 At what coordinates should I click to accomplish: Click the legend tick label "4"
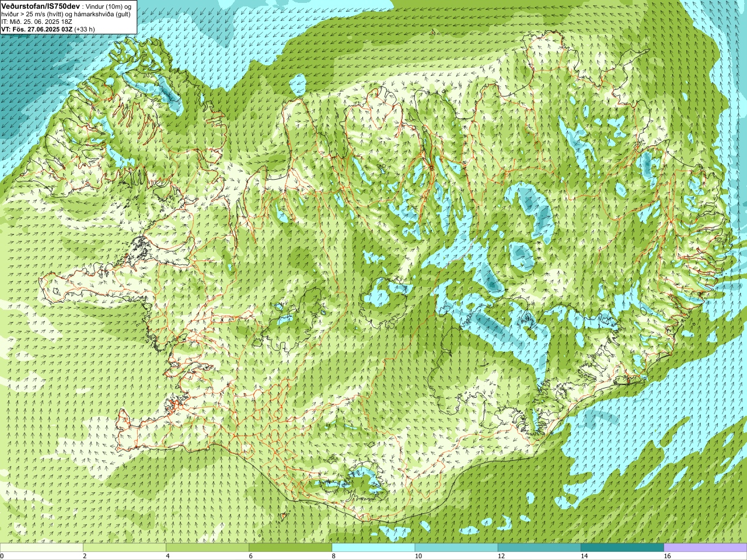(x=168, y=556)
